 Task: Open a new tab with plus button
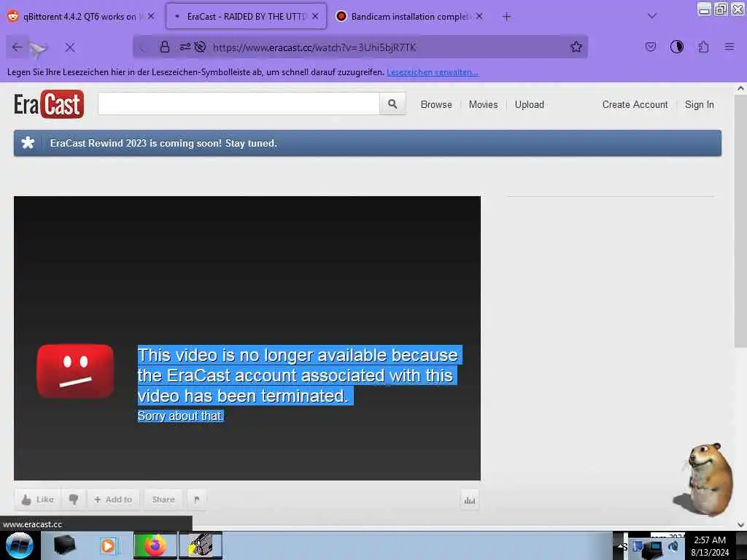pos(506,17)
